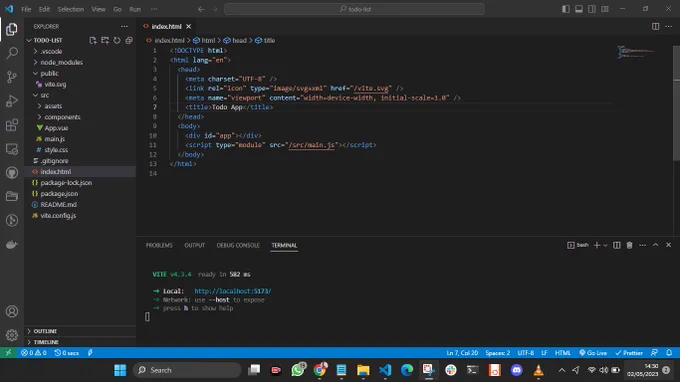680x382 pixels.
Task: Open the View menu
Action: 98,9
